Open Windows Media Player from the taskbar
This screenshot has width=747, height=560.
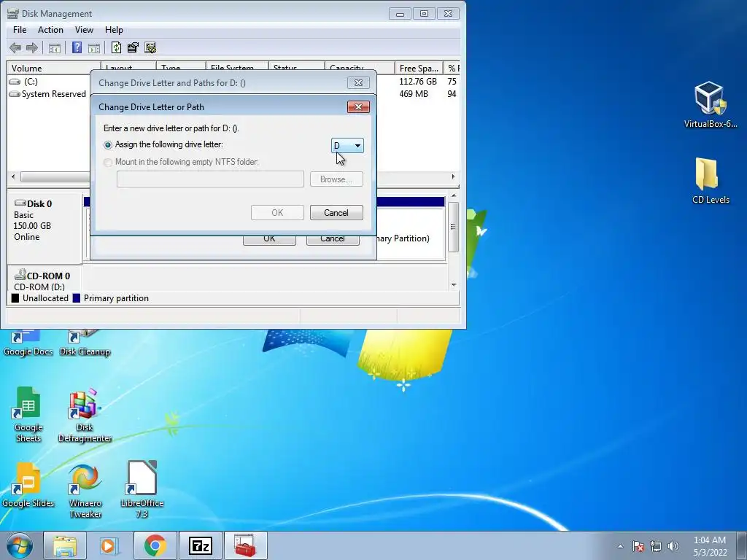click(109, 545)
